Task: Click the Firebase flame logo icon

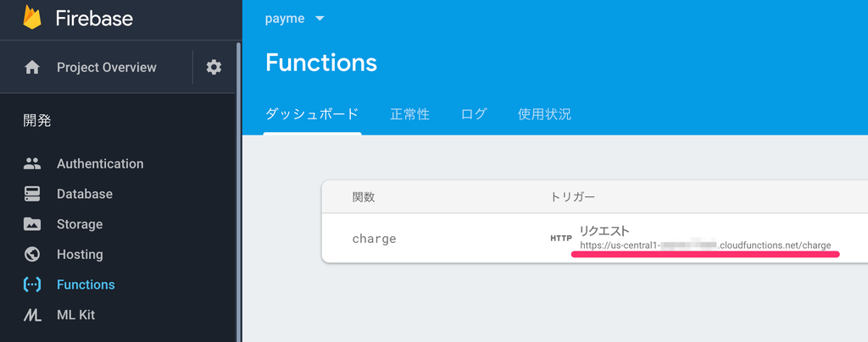Action: (32, 17)
